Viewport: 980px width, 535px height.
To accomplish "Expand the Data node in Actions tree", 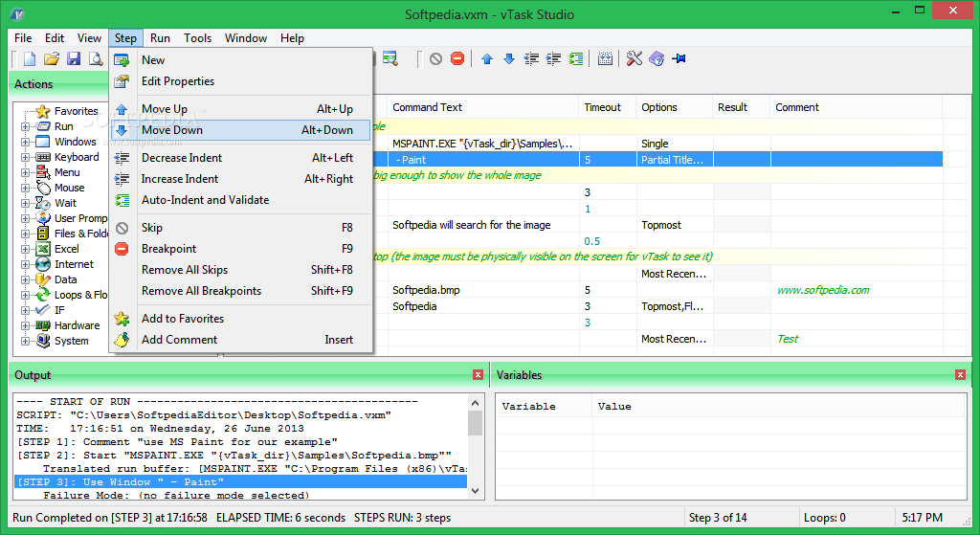I will 25,279.
